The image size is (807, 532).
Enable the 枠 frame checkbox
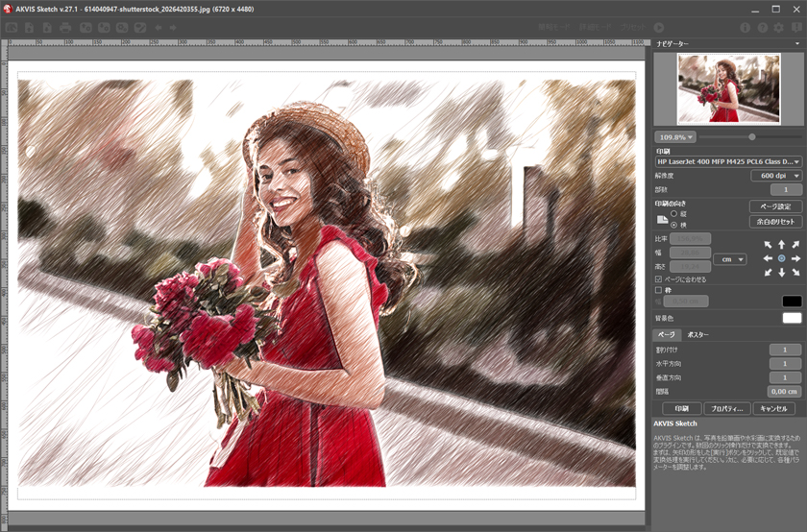(x=658, y=290)
